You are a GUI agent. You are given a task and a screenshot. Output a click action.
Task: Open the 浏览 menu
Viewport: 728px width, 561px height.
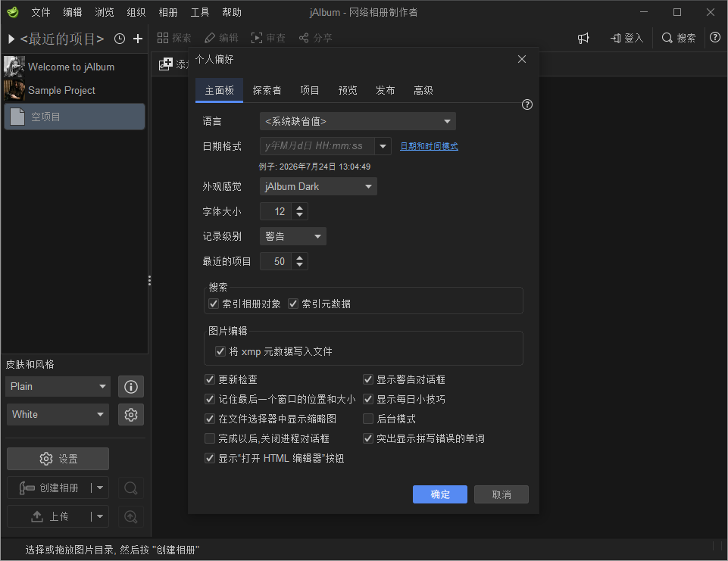pyautogui.click(x=105, y=13)
